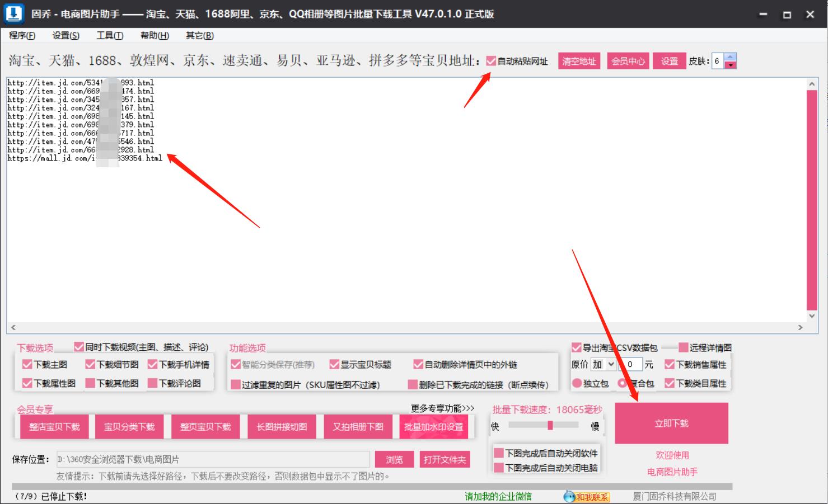Toggle 自动粘贴网址 auto-paste option
Viewport: 828px width, 504px height.
pos(491,62)
